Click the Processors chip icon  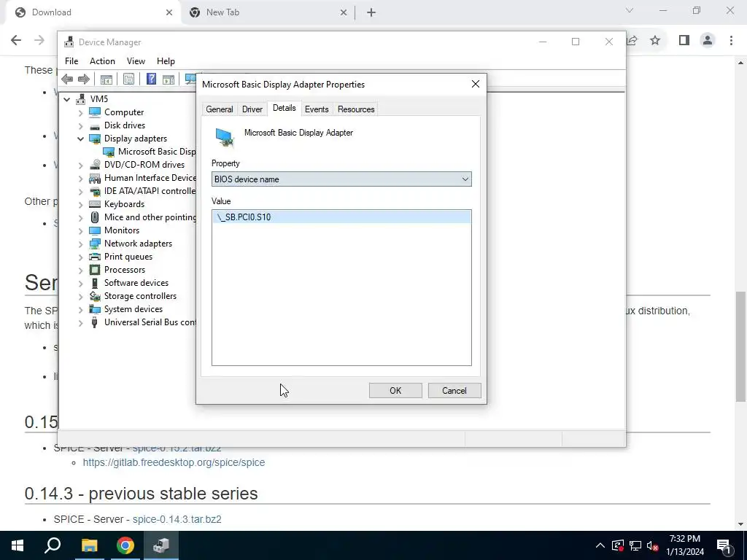coord(95,270)
